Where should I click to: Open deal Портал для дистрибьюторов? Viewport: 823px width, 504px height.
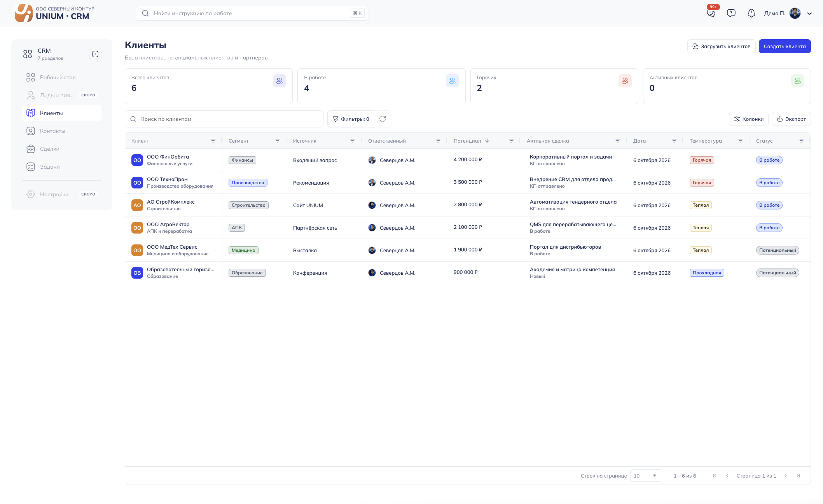(565, 247)
